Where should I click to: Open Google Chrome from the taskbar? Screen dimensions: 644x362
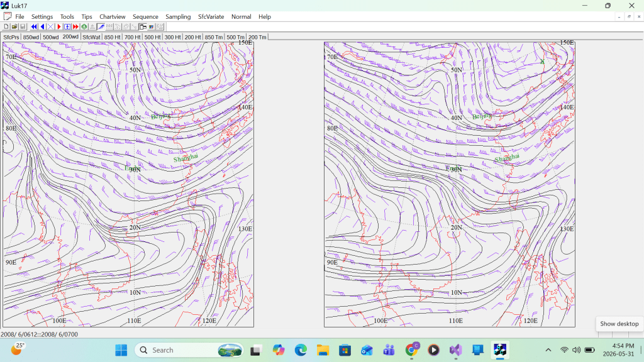(x=411, y=350)
